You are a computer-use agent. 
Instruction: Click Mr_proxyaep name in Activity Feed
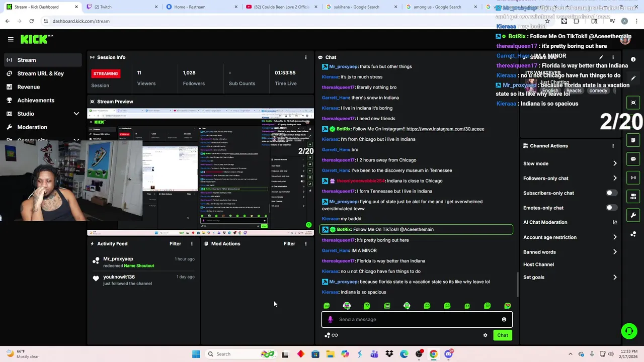(118, 259)
